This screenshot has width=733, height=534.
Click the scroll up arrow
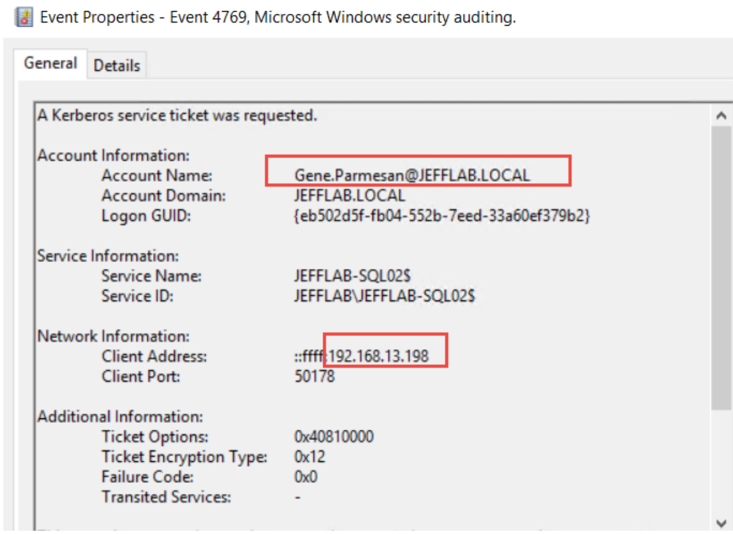click(x=721, y=115)
